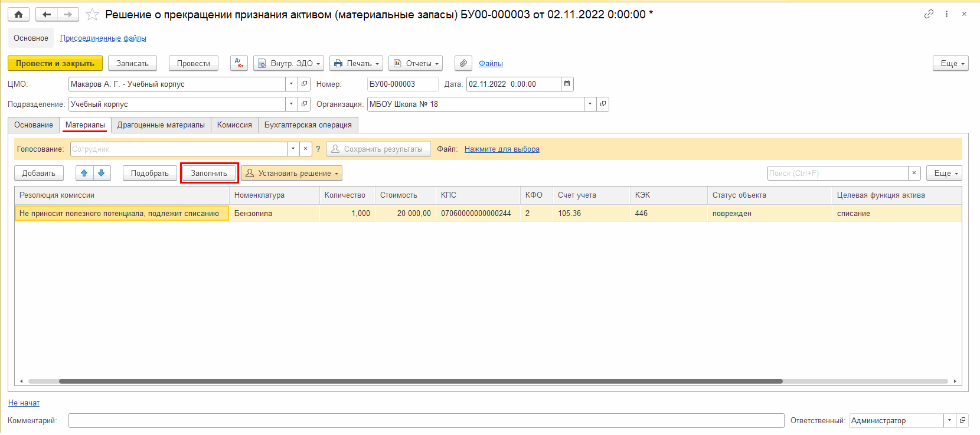Select the Резолюция комиссии cell in row

click(x=122, y=213)
